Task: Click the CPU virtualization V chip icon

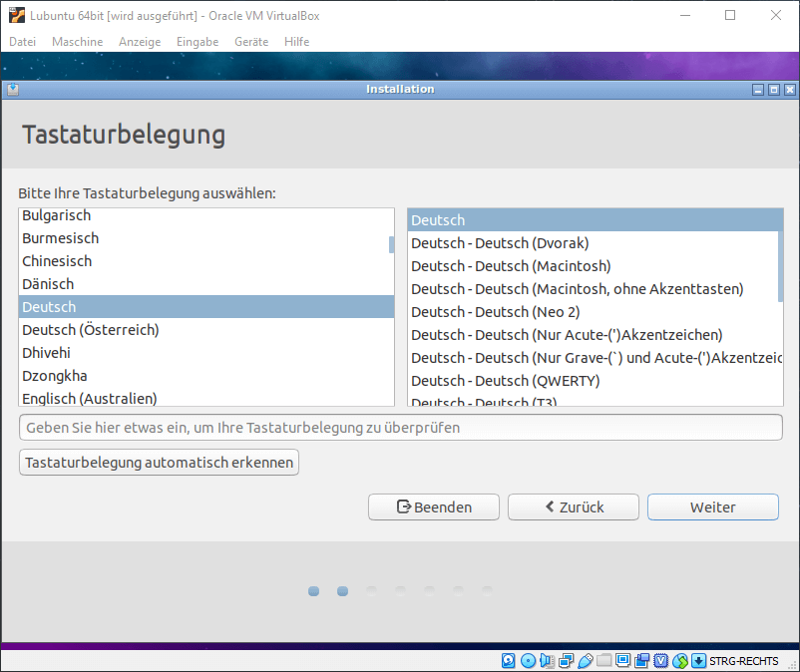Action: pyautogui.click(x=660, y=661)
